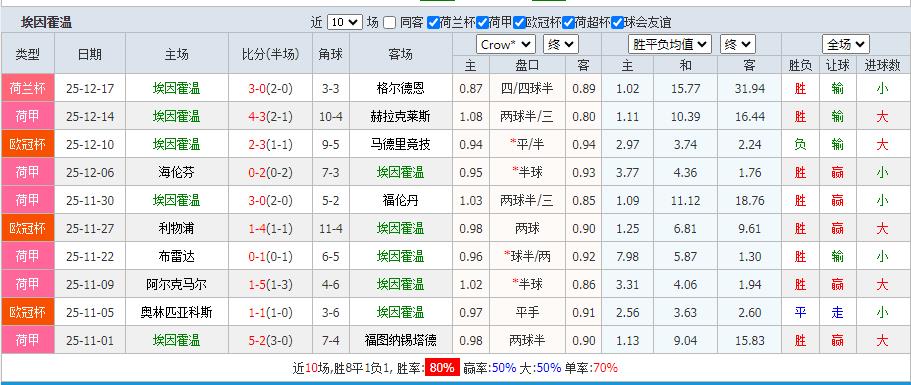Click the 赢率:50% statistic
The height and width of the screenshot is (385, 911).
[490, 368]
